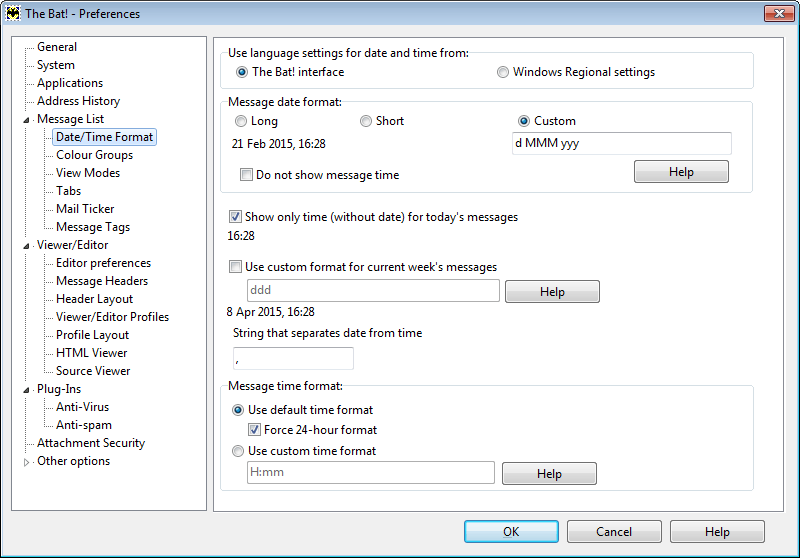Expand the Other options tree node

tap(26, 462)
